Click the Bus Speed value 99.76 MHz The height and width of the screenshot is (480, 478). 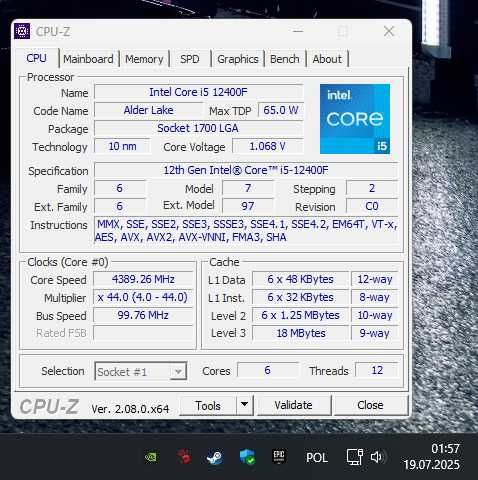[143, 315]
